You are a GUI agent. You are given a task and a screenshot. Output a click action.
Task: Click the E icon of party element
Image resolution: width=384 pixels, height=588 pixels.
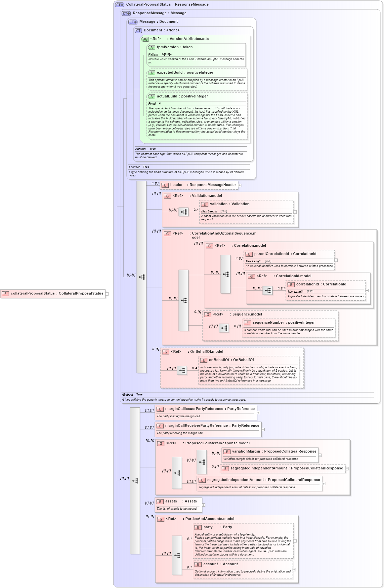[198, 528]
